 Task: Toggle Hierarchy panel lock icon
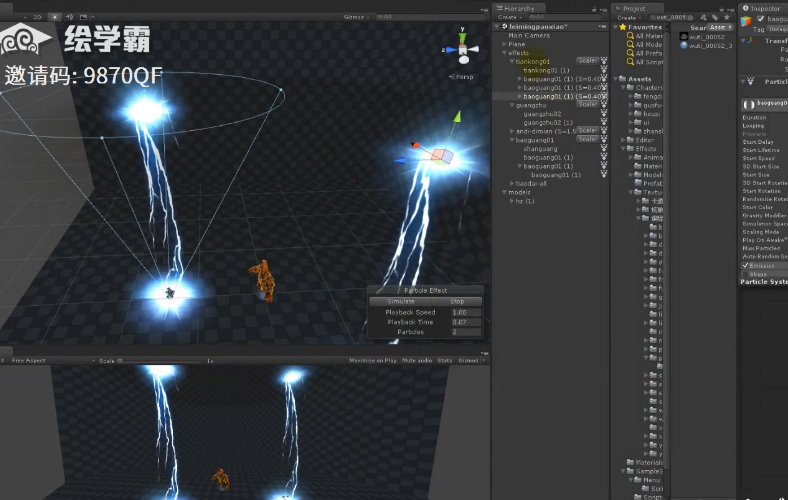point(594,9)
